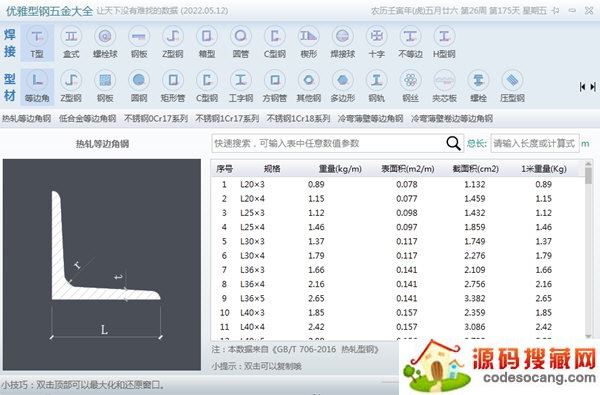Choose C型钢 in the 型材 row
This screenshot has width=600, height=395.
[x=207, y=87]
